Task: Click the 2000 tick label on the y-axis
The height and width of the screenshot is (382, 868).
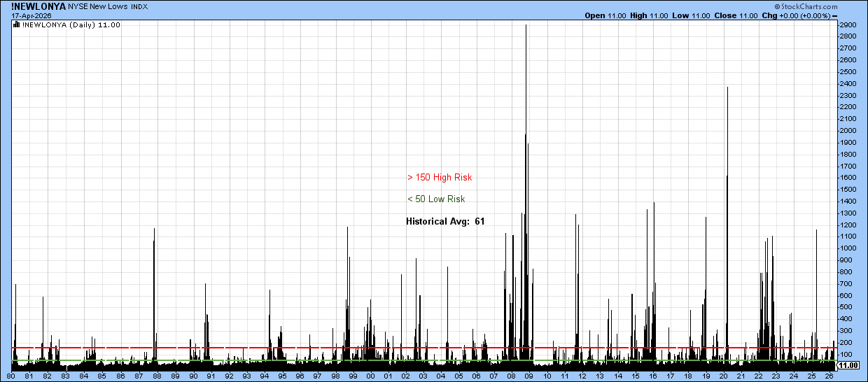Action: pos(848,131)
